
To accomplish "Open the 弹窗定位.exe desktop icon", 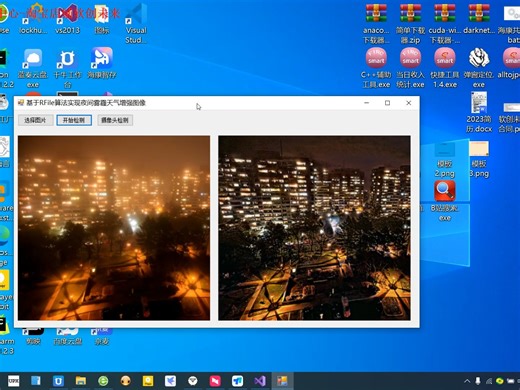I will (x=479, y=68).
